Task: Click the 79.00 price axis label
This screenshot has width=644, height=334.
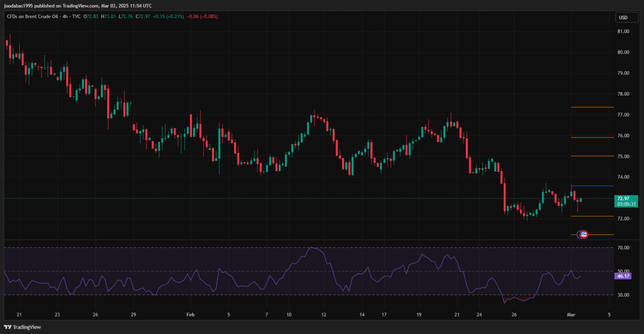Action: pos(623,73)
